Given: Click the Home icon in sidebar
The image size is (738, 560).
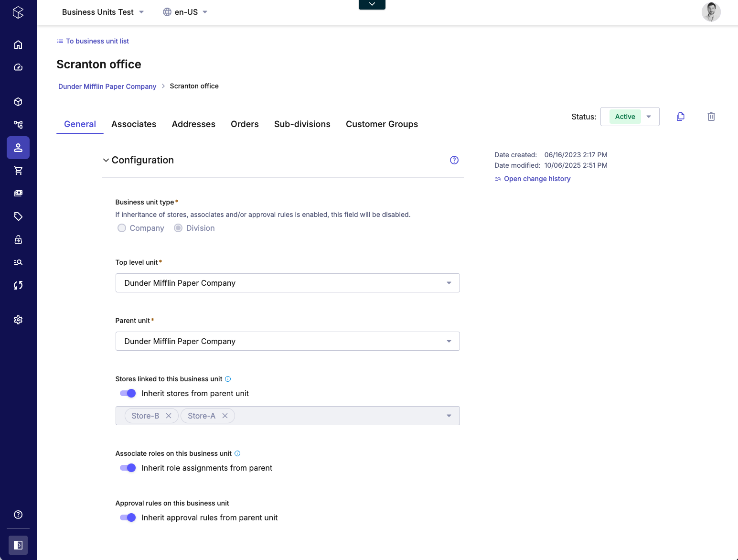Looking at the screenshot, I should [18, 44].
